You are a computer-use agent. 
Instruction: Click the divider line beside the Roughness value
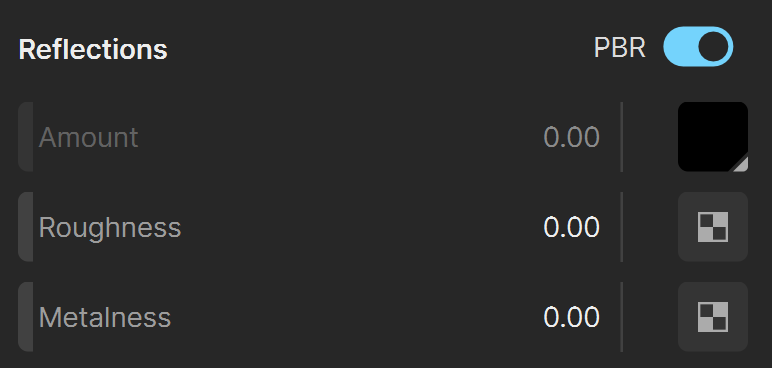pos(622,227)
